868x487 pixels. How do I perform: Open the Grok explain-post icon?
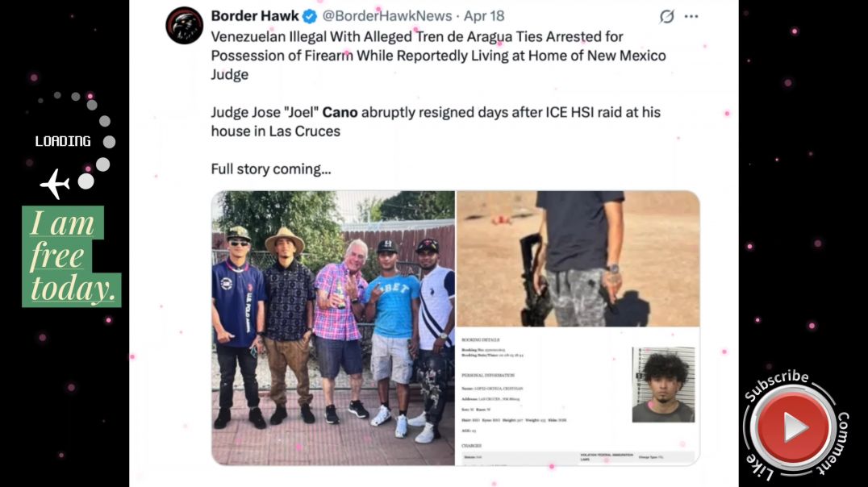(667, 17)
